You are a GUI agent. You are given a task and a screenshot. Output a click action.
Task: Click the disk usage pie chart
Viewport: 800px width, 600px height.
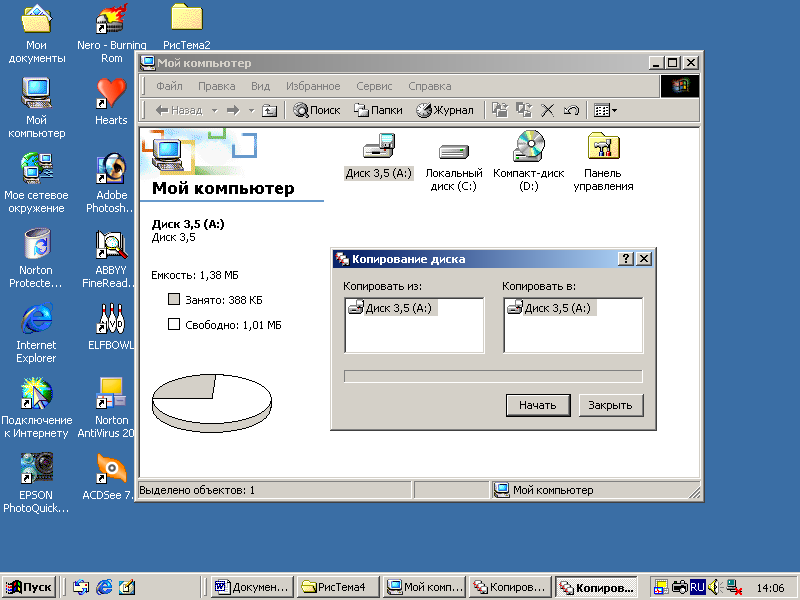click(212, 403)
